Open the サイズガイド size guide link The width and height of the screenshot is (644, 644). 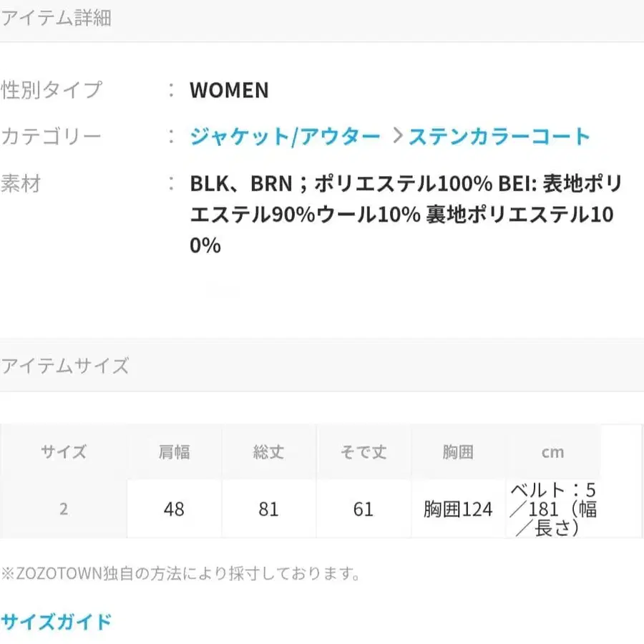pyautogui.click(x=56, y=621)
